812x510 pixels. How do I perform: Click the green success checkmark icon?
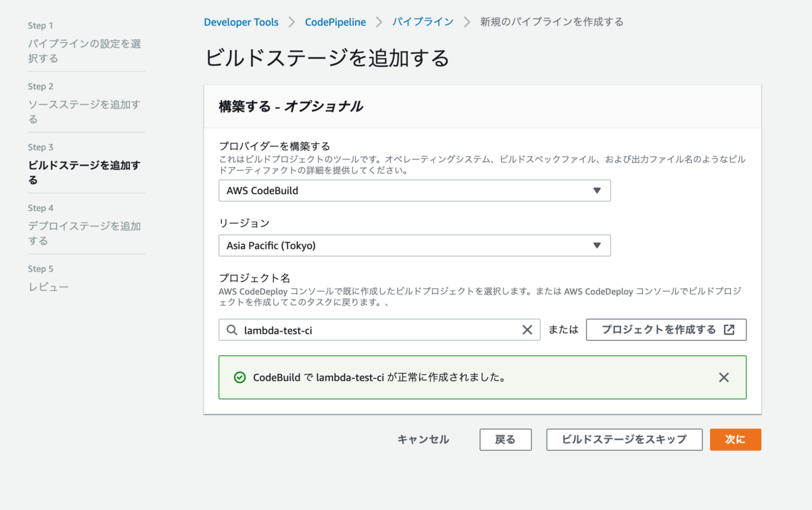click(x=240, y=377)
